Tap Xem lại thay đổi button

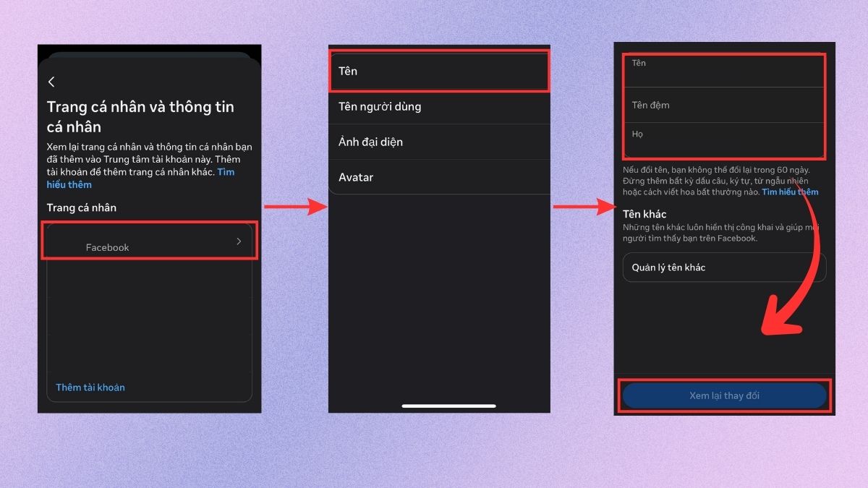[724, 396]
